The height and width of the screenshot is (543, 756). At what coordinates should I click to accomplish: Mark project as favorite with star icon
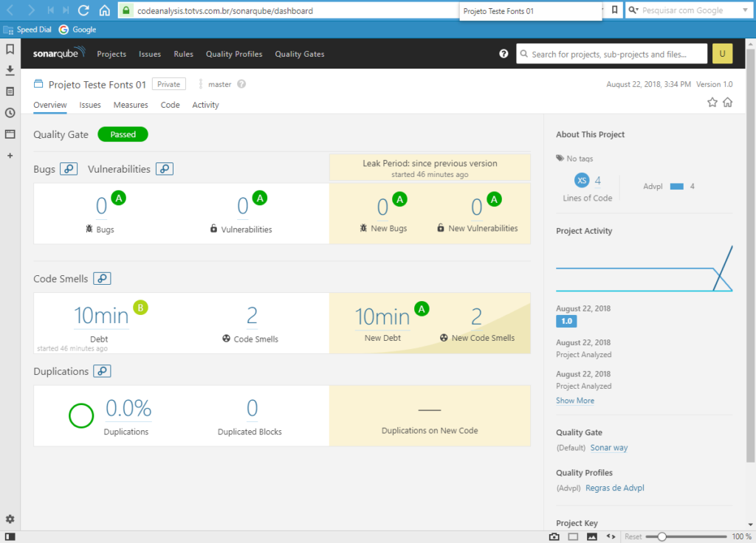(712, 102)
